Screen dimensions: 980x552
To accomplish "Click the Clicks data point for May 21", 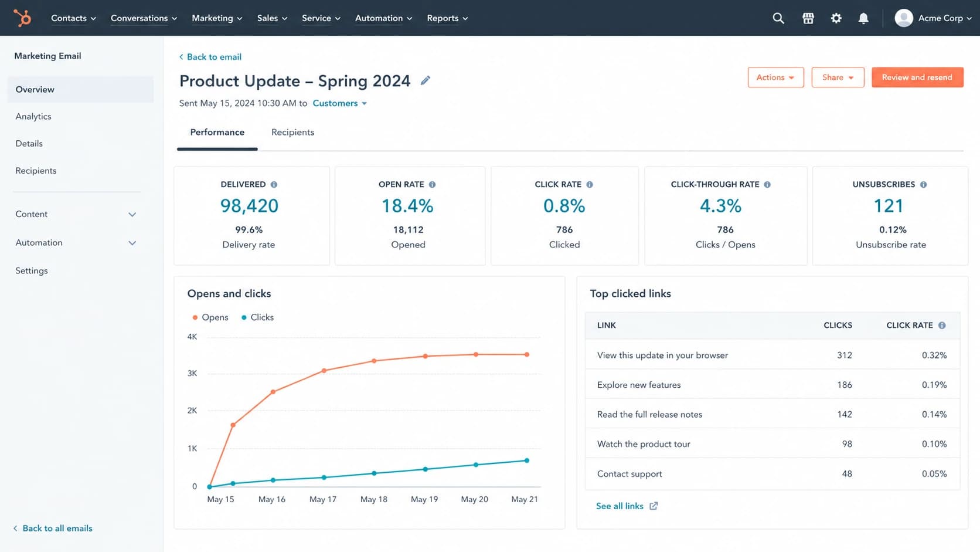I will click(x=527, y=460).
